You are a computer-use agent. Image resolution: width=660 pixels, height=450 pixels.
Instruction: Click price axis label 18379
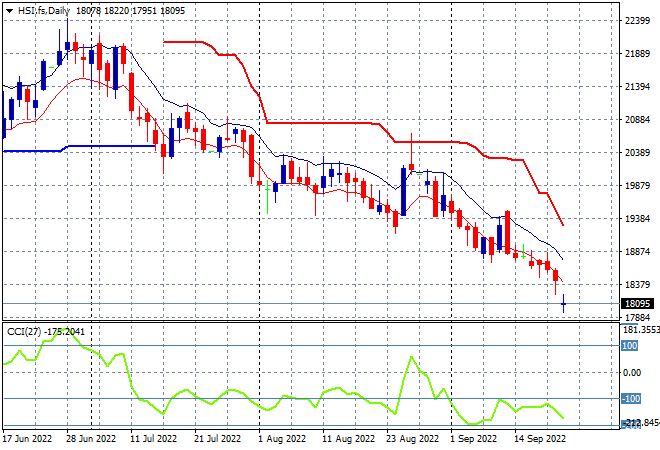click(637, 285)
